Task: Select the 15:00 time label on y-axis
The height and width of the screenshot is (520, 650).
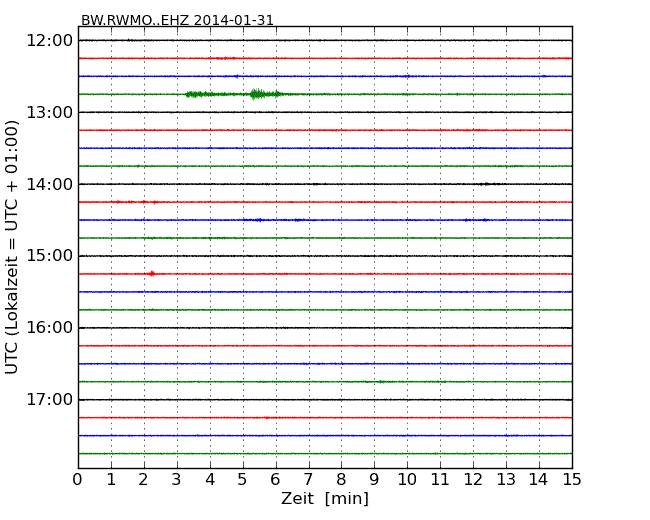Action: 49,256
